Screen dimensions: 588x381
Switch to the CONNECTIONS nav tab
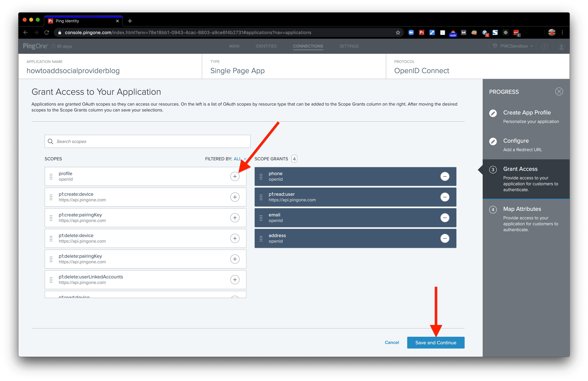[x=308, y=46]
